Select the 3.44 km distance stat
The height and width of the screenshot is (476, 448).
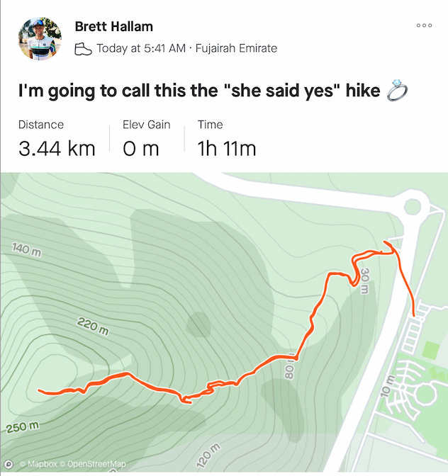[x=57, y=149]
